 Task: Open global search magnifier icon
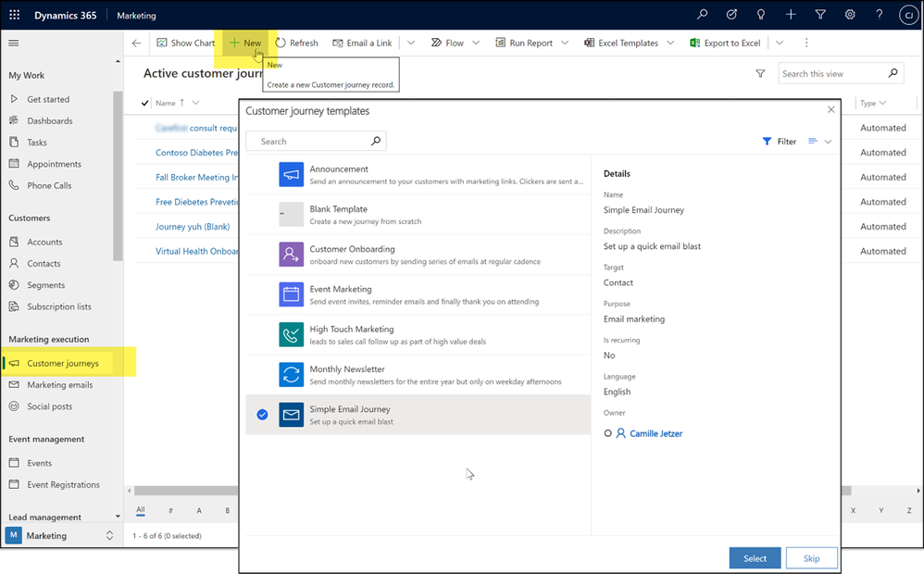tap(702, 15)
